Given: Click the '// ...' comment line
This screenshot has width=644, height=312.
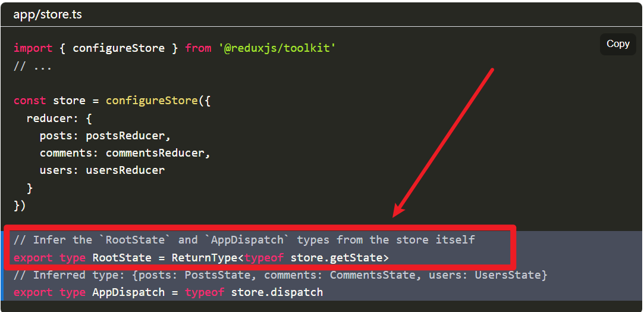Looking at the screenshot, I should click(33, 65).
